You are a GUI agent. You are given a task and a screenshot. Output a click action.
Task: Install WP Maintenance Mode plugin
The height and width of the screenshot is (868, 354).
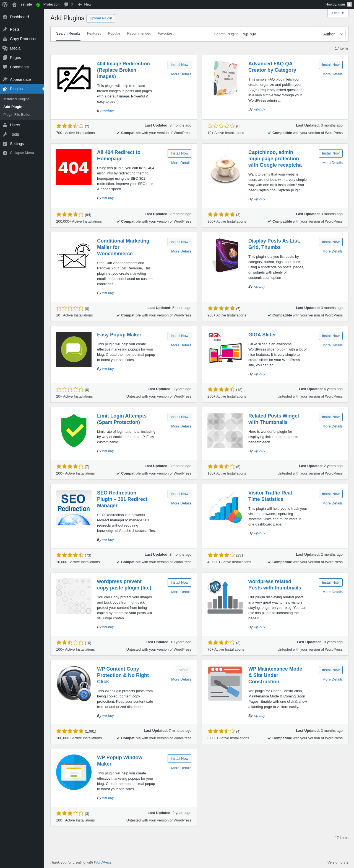[331, 670]
